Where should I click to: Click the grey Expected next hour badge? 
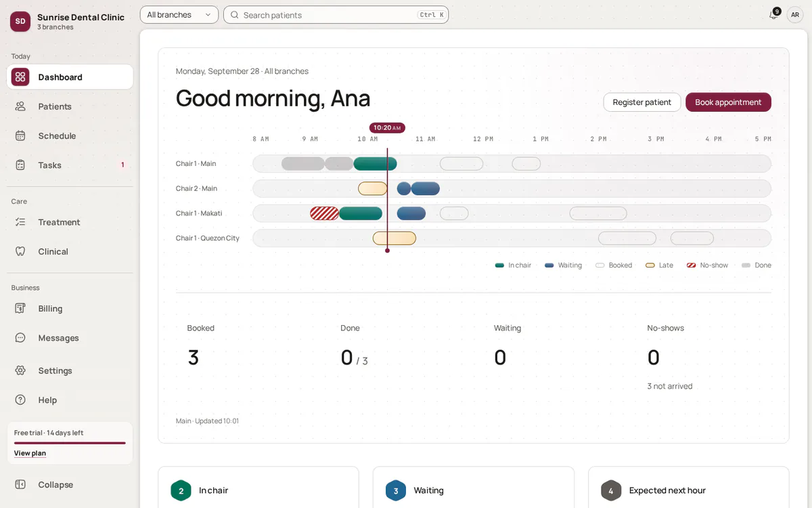[x=611, y=490]
